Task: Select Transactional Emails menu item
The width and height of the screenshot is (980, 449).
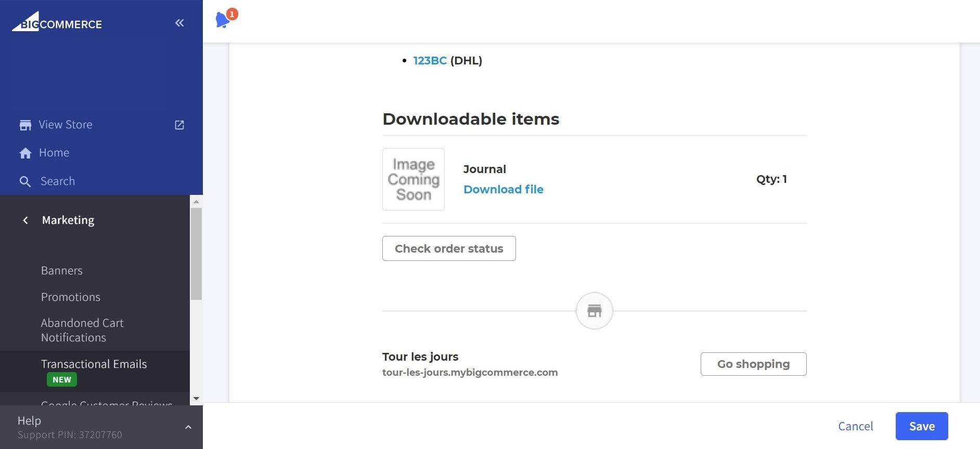Action: coord(94,364)
